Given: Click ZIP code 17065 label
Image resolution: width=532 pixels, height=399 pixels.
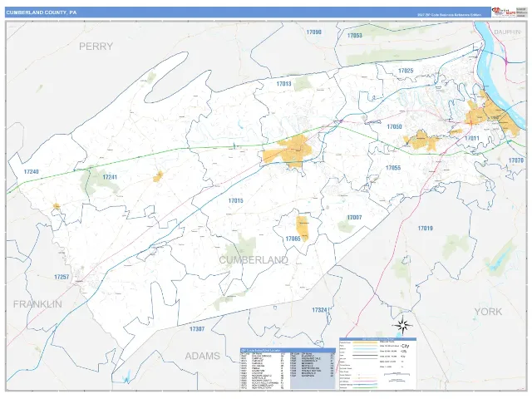Looking at the screenshot, I should click(x=293, y=239).
